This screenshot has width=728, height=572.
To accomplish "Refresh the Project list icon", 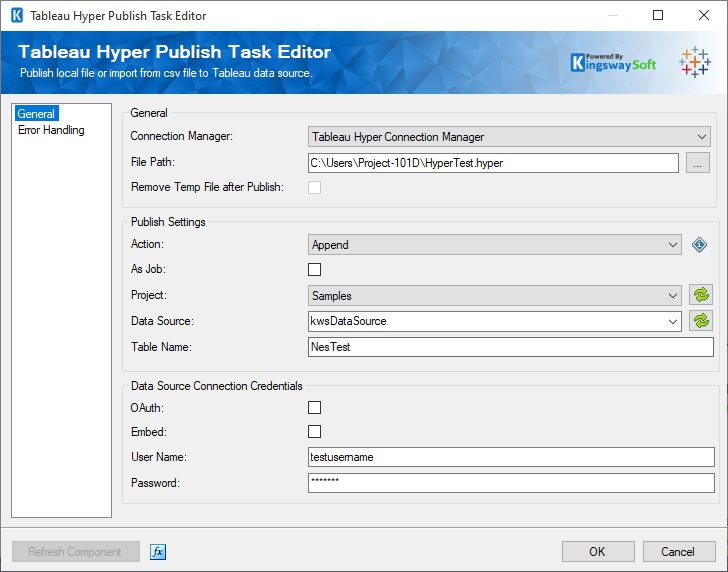I will coord(701,295).
